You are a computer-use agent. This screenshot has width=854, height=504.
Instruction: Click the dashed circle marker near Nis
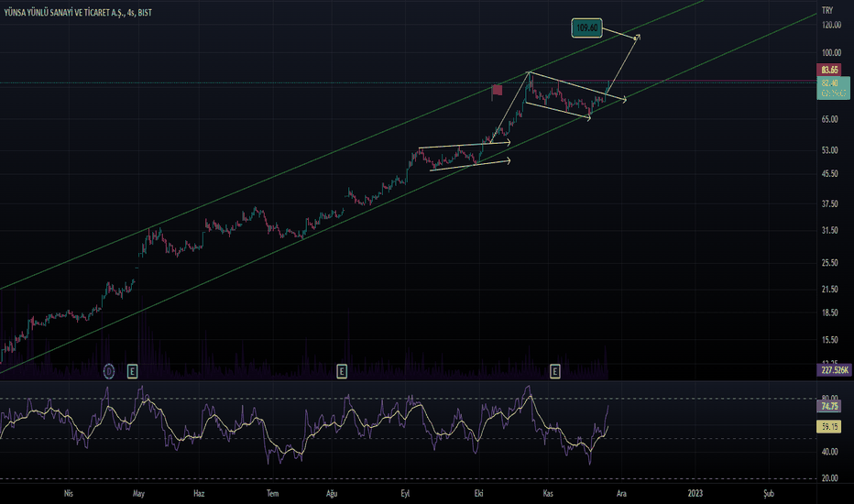[x=109, y=371]
